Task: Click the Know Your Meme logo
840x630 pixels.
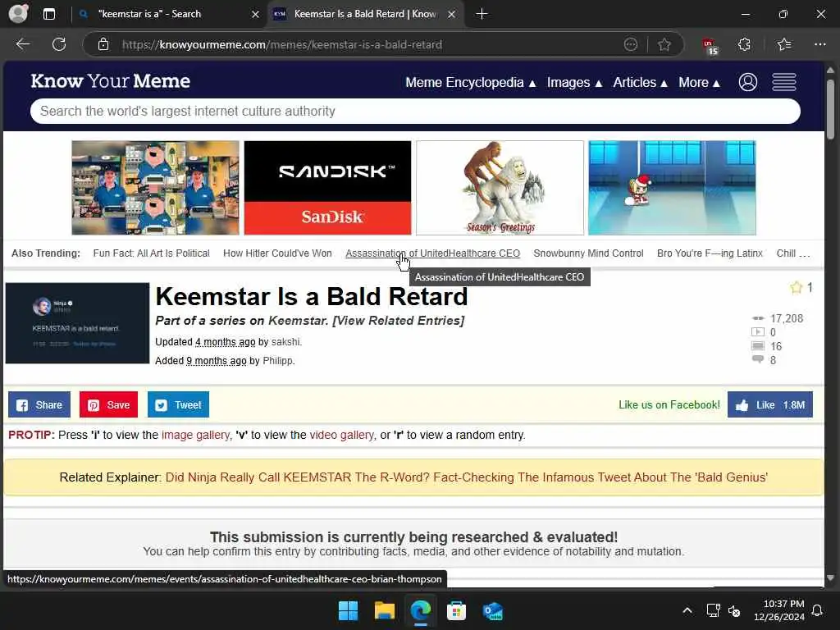Action: 111,81
